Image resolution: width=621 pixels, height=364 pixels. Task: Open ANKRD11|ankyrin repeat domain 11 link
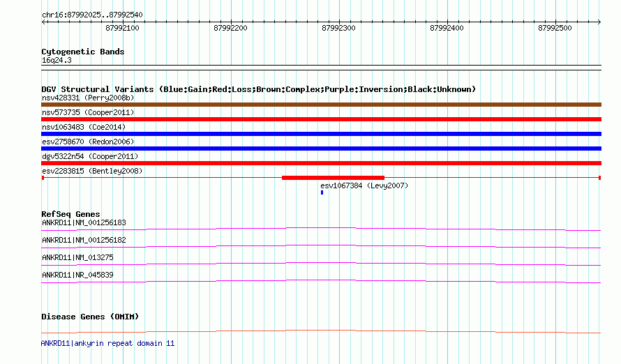pyautogui.click(x=107, y=343)
